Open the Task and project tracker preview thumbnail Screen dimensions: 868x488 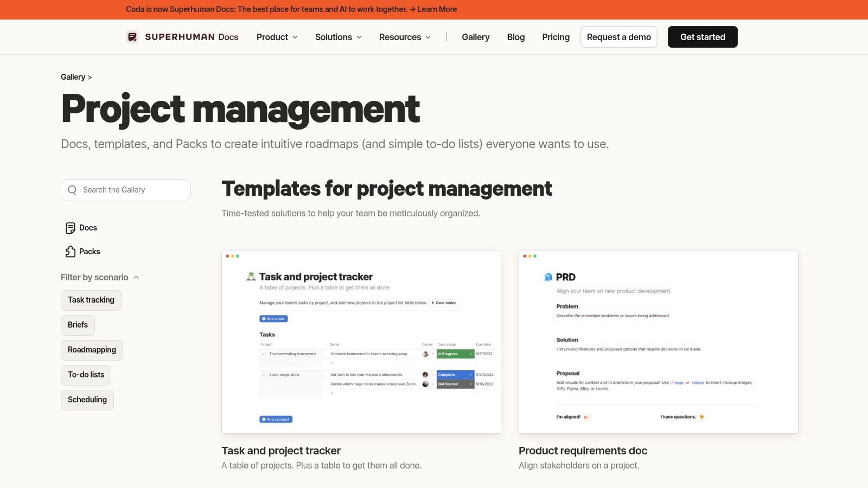[361, 342]
